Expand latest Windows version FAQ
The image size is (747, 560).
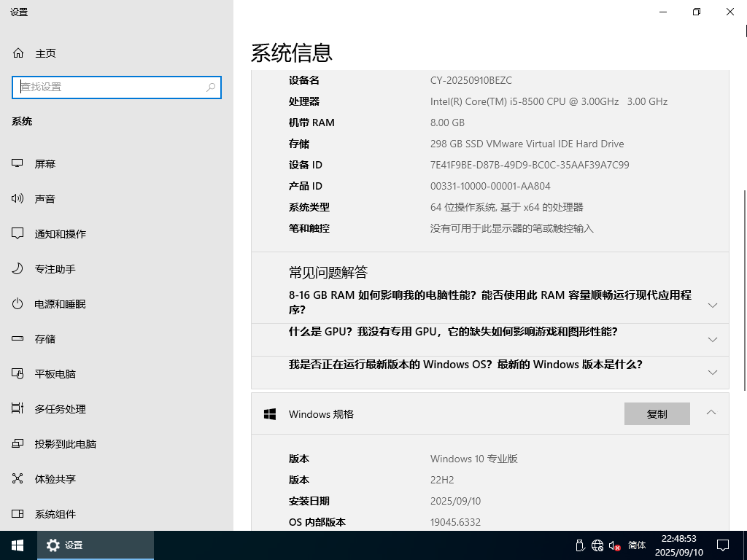(713, 372)
